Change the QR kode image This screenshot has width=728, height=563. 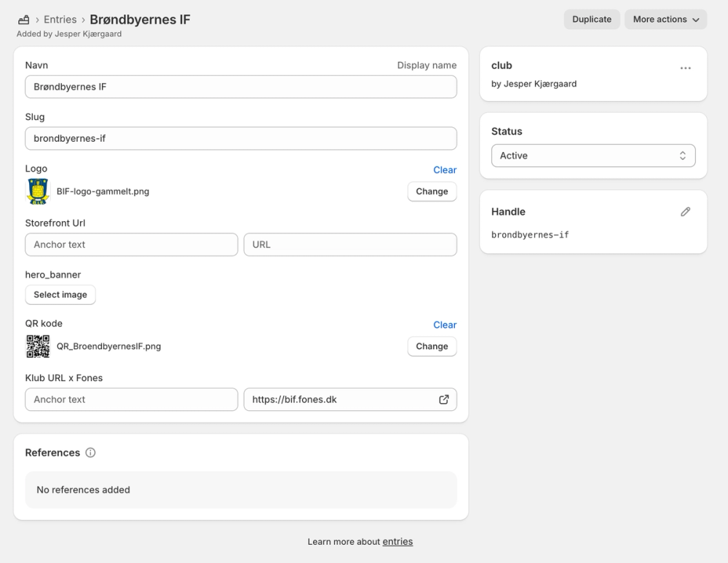(432, 346)
